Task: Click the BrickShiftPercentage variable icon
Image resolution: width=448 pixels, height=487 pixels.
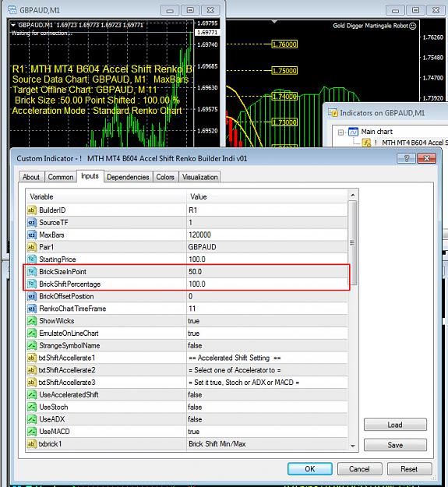Action: click(x=32, y=284)
